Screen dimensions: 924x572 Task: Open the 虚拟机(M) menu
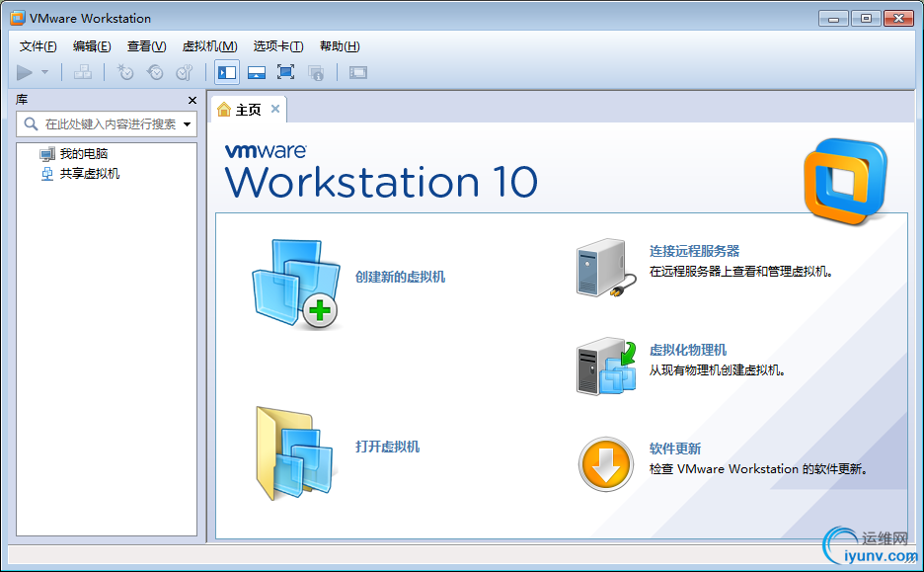click(x=210, y=46)
